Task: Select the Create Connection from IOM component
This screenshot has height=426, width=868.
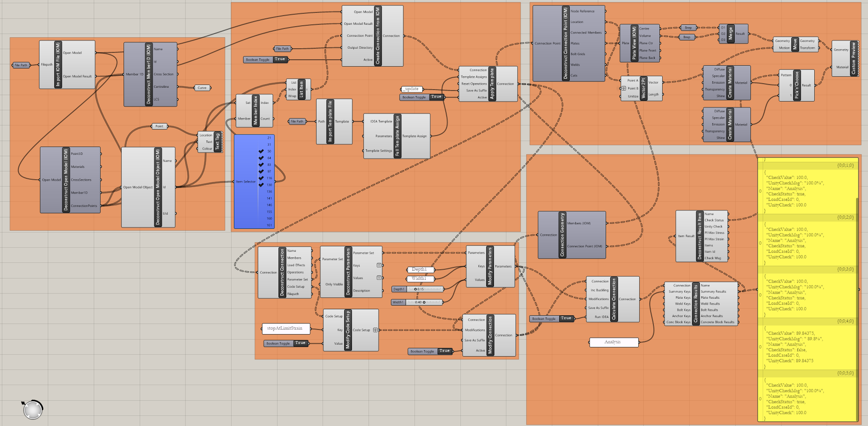Action: click(377, 35)
